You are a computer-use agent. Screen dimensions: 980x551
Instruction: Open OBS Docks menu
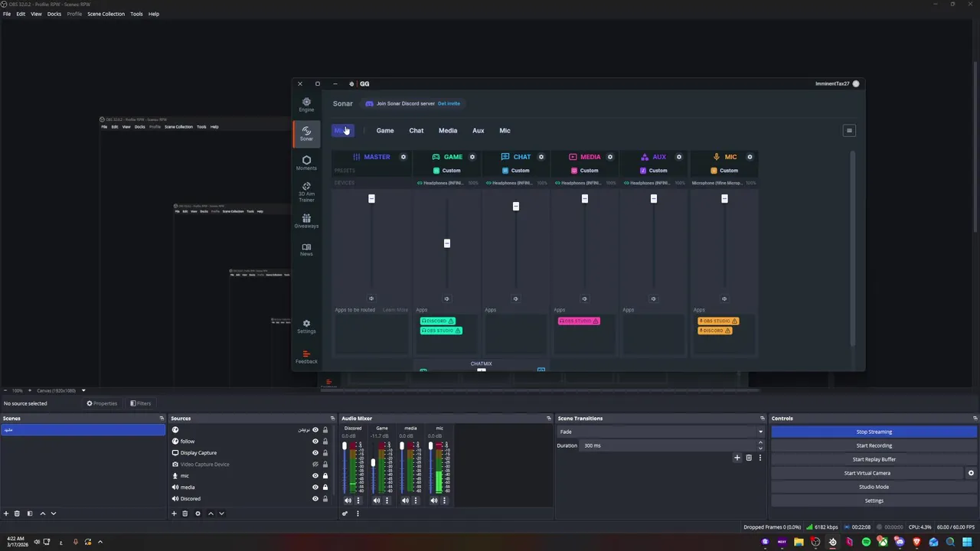pyautogui.click(x=54, y=14)
